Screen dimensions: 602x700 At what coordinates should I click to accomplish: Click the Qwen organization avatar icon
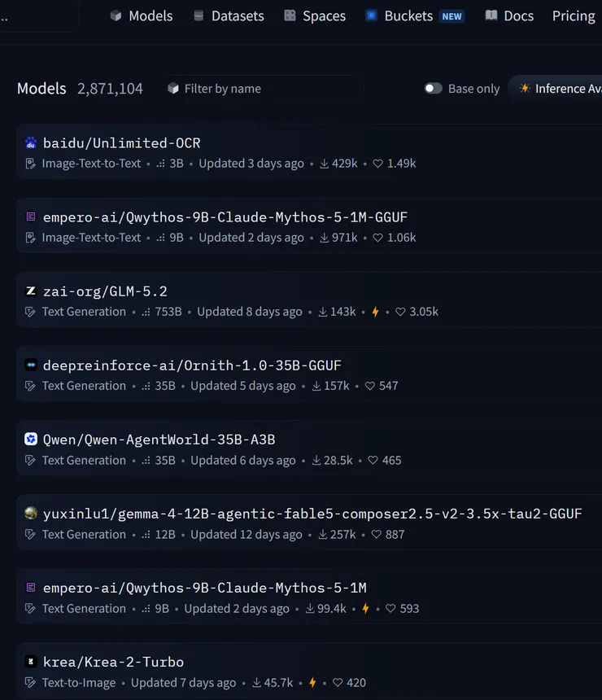click(x=31, y=440)
